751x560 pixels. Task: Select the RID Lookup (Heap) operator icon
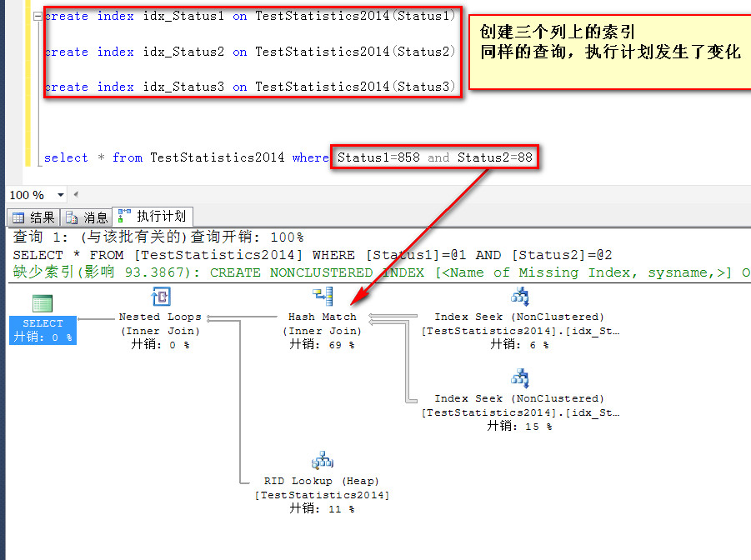pos(323,460)
